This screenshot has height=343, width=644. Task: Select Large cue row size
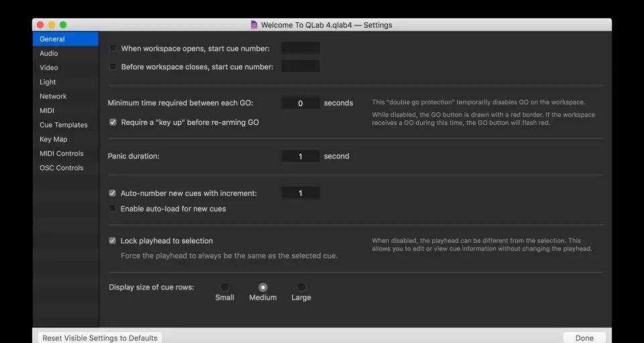[x=301, y=287]
